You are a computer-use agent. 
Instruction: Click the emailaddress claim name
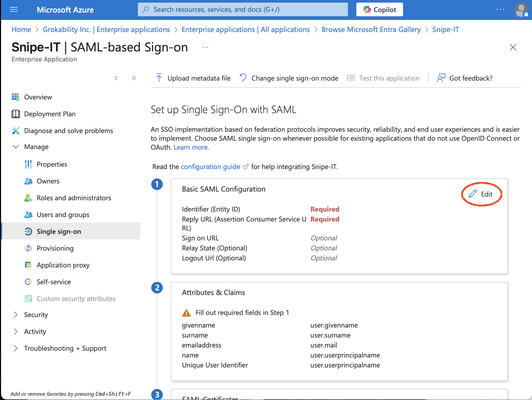(201, 345)
